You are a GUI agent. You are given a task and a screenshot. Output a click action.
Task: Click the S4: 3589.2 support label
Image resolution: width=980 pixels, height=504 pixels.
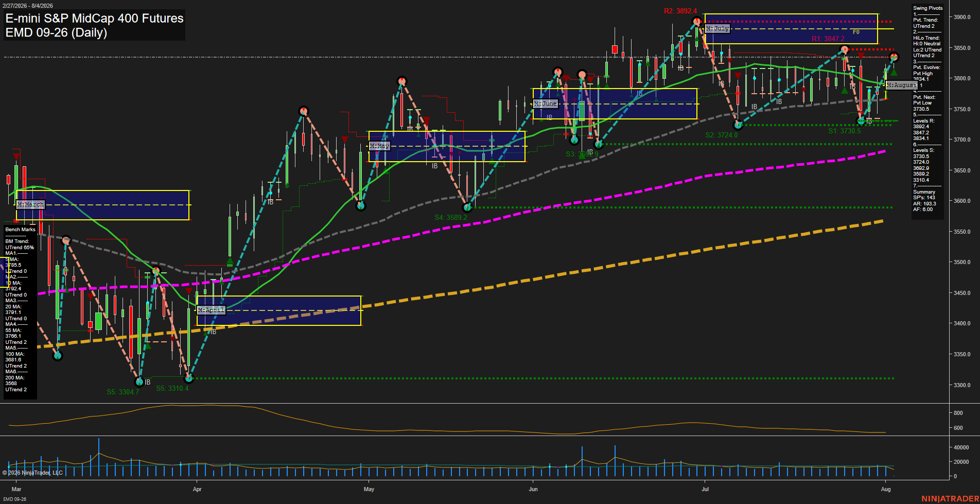[x=451, y=217]
